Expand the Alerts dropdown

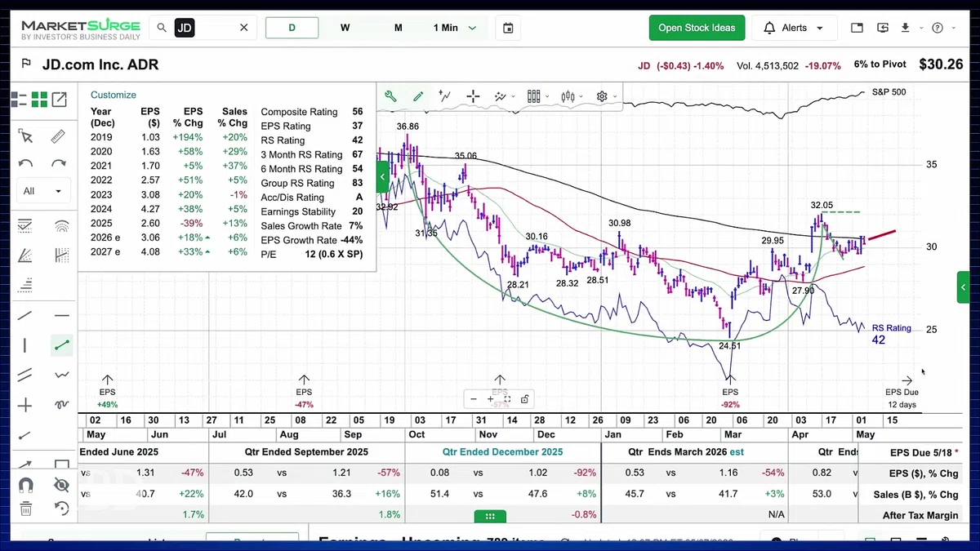click(x=794, y=28)
